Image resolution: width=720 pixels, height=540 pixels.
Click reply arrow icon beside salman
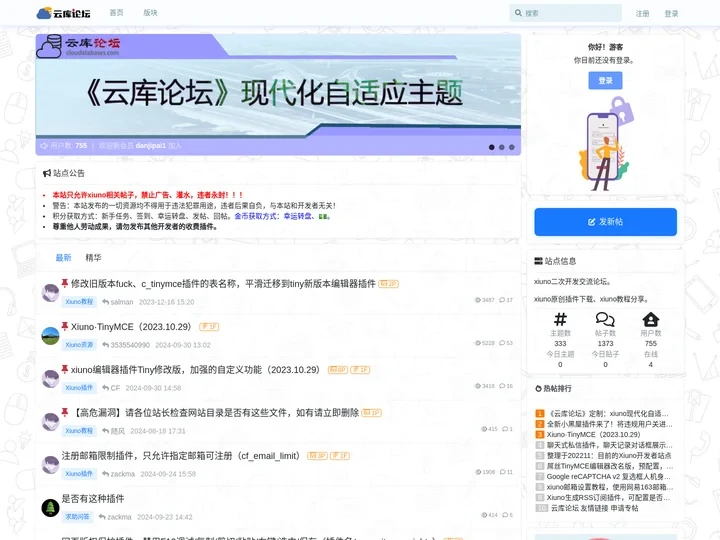[105, 302]
